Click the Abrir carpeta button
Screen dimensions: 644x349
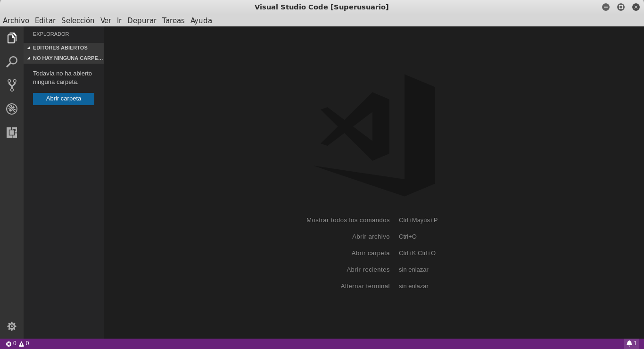64,99
